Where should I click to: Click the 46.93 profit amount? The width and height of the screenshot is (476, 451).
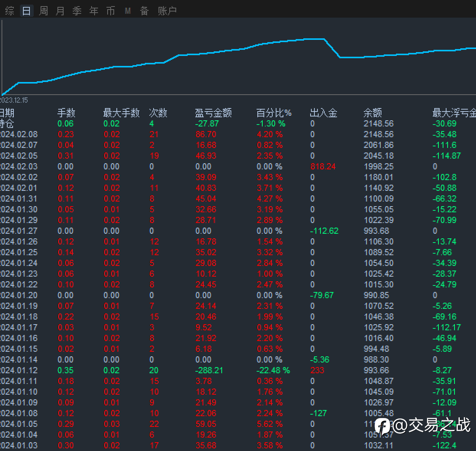206,156
